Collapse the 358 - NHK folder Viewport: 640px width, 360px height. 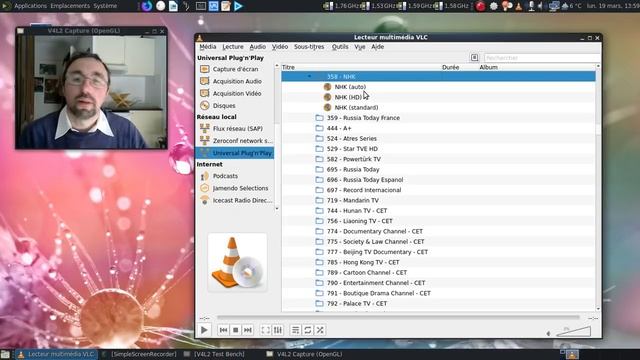click(309, 76)
